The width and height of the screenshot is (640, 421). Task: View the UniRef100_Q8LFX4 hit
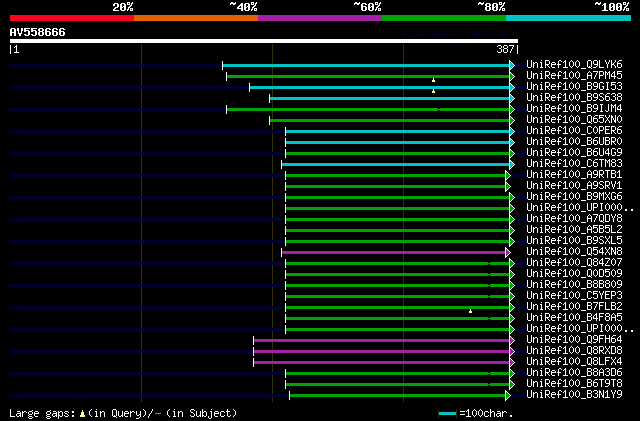point(574,362)
